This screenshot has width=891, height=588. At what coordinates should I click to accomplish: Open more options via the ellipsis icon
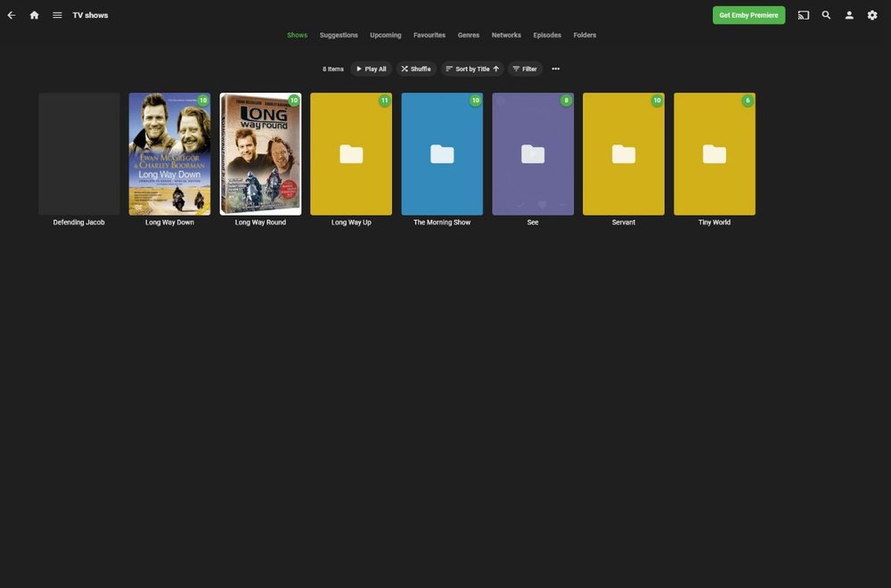tap(555, 68)
